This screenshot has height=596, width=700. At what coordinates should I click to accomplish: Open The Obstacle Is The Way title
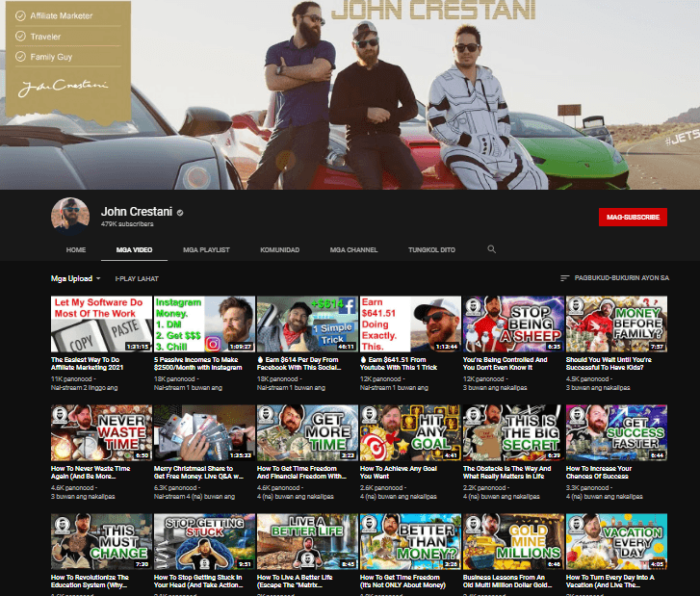(x=507, y=473)
